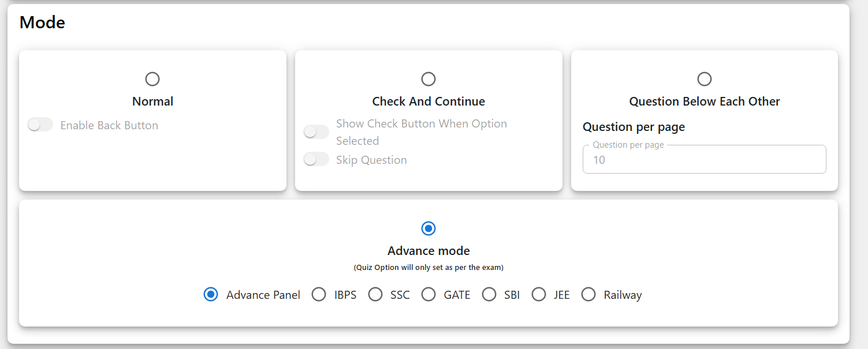Screen dimensions: 868x349
Task: Enable the Skip Question switch
Action: [x=316, y=160]
